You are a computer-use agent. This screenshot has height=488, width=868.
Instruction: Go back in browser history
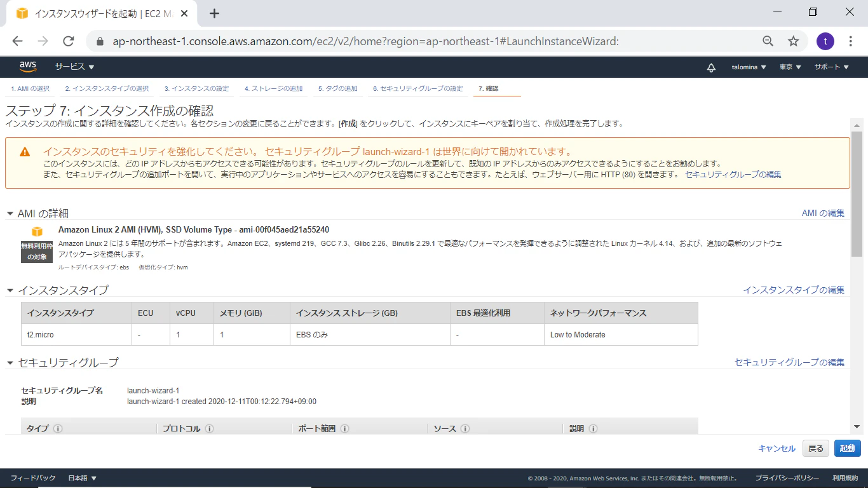coord(17,41)
